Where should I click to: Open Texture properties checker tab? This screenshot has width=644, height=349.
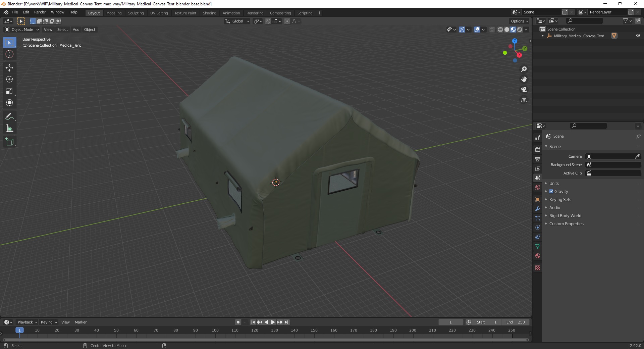(538, 268)
